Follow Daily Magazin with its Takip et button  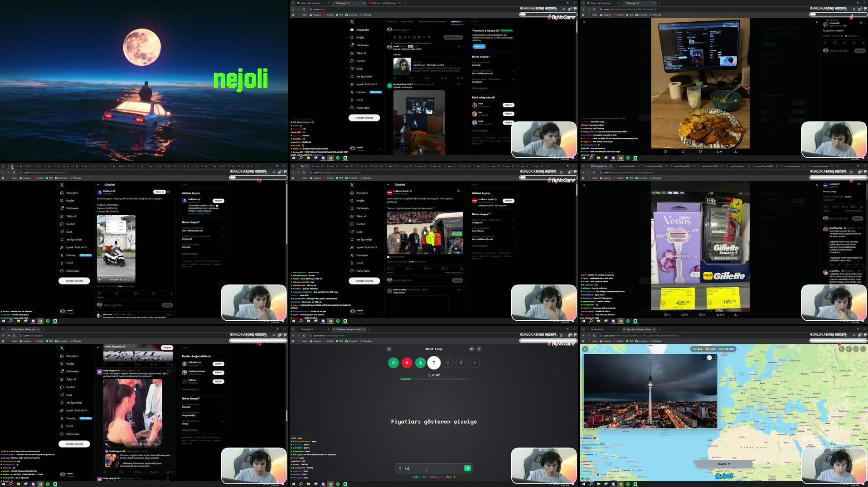coord(167,347)
